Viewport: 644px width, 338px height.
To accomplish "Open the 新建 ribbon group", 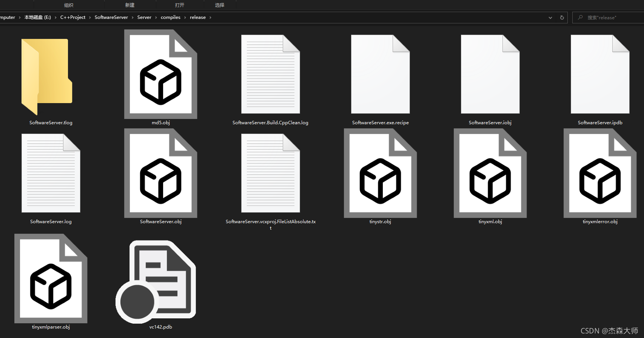I will tap(130, 5).
